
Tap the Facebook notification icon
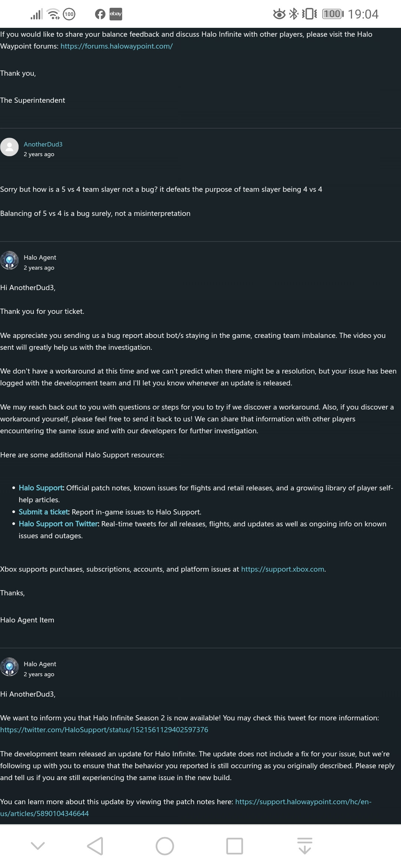pos(100,14)
